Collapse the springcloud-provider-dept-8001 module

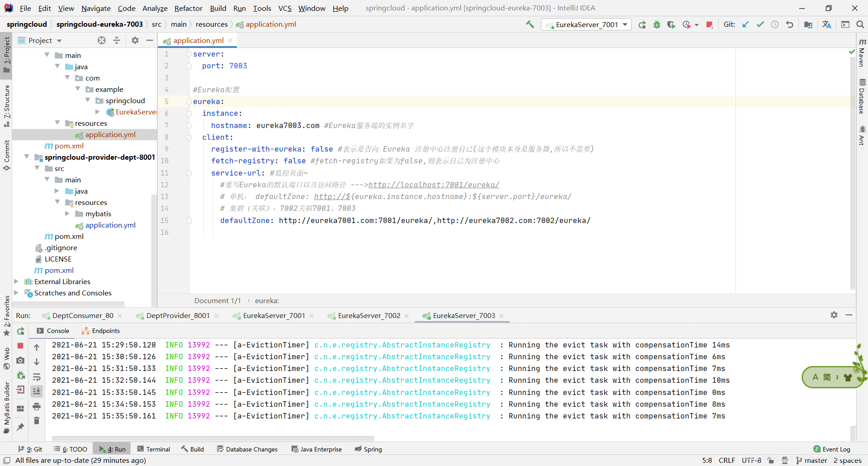coord(27,157)
